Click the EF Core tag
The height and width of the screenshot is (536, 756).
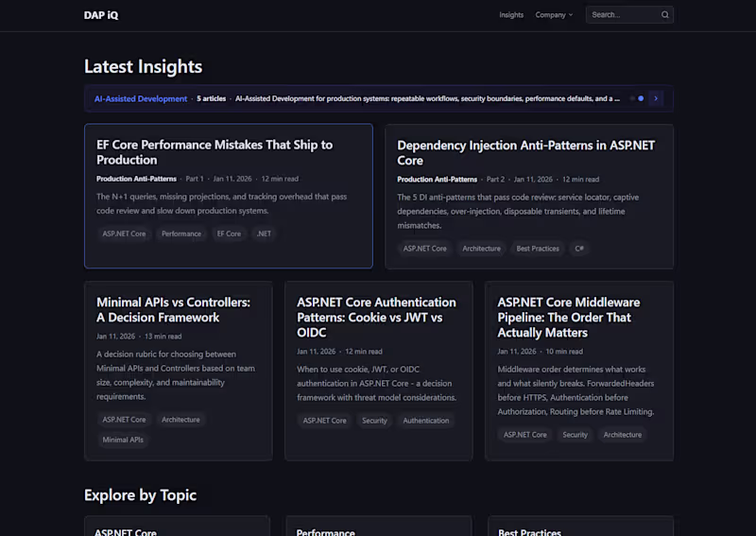click(x=229, y=233)
